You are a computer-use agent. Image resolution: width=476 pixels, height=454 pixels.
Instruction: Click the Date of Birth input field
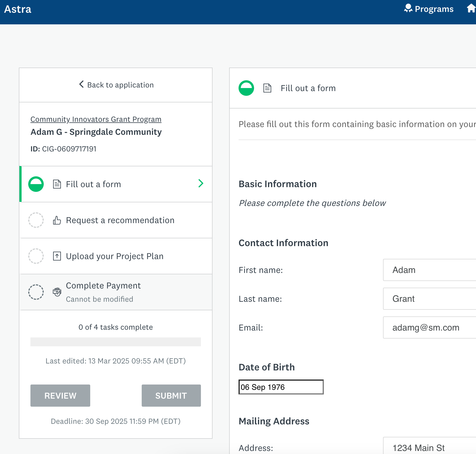pyautogui.click(x=281, y=387)
